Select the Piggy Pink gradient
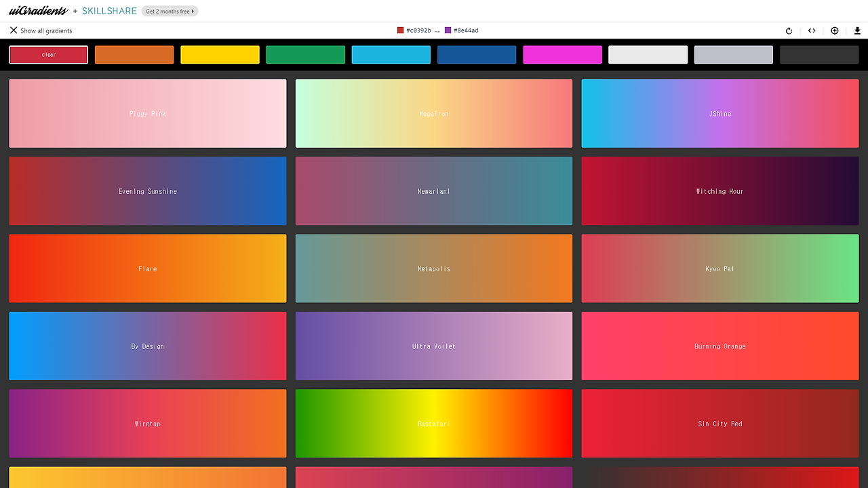868x488 pixels. pyautogui.click(x=148, y=113)
